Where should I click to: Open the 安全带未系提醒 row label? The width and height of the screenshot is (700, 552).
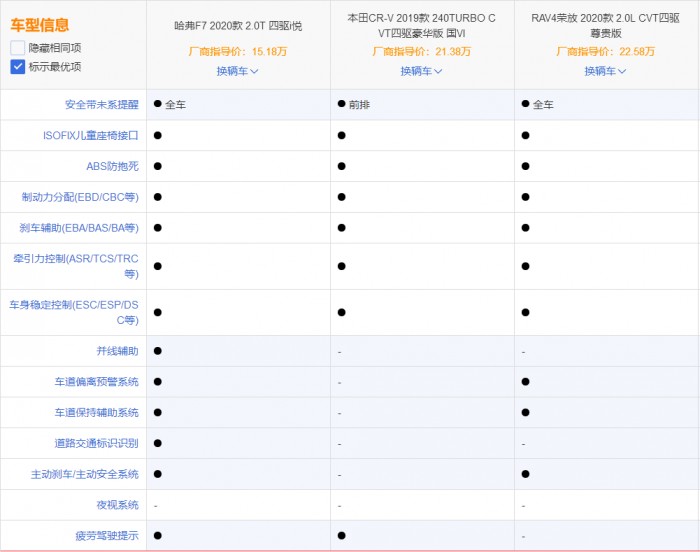click(x=102, y=105)
